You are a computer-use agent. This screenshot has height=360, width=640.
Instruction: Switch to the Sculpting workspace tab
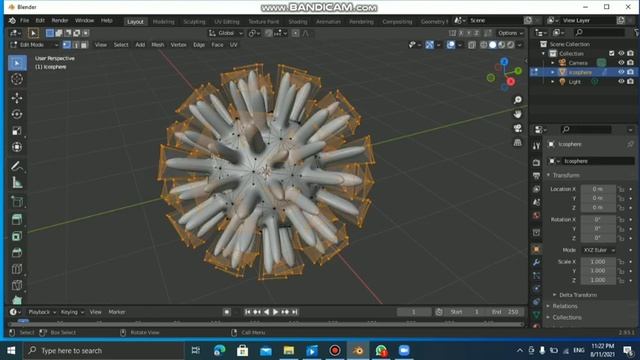point(194,21)
